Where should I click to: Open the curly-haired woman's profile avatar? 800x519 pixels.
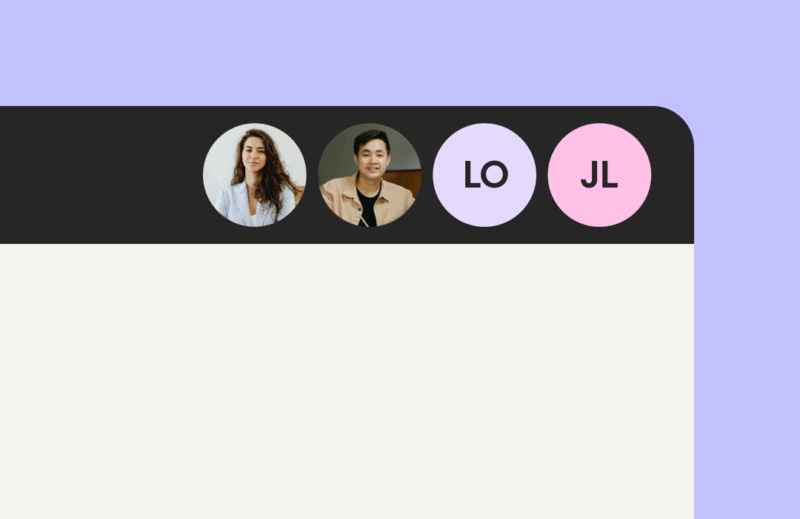point(255,175)
